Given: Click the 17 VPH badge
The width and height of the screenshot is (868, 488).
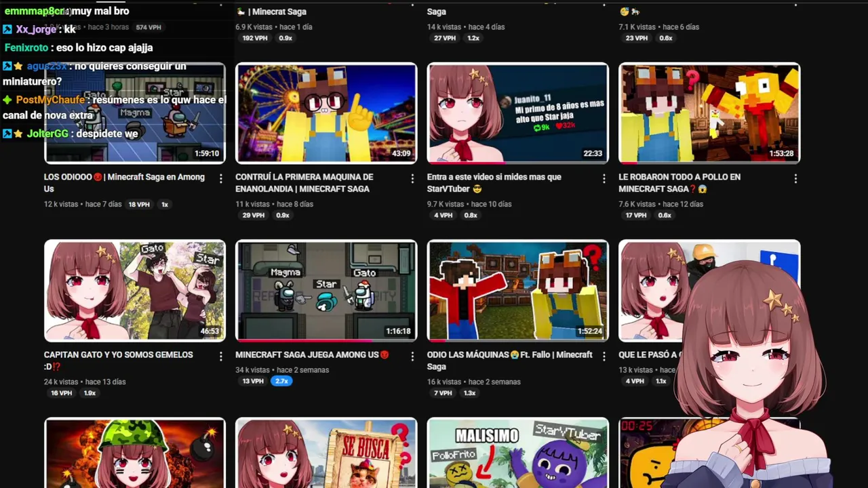Looking at the screenshot, I should [x=636, y=215].
